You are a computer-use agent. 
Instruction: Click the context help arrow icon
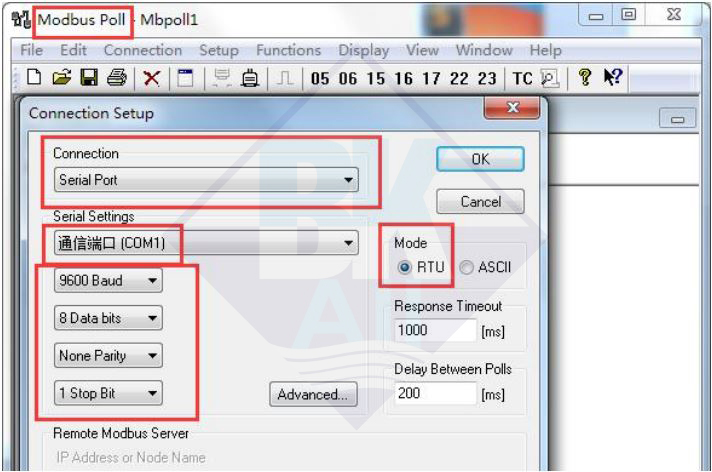[x=613, y=77]
